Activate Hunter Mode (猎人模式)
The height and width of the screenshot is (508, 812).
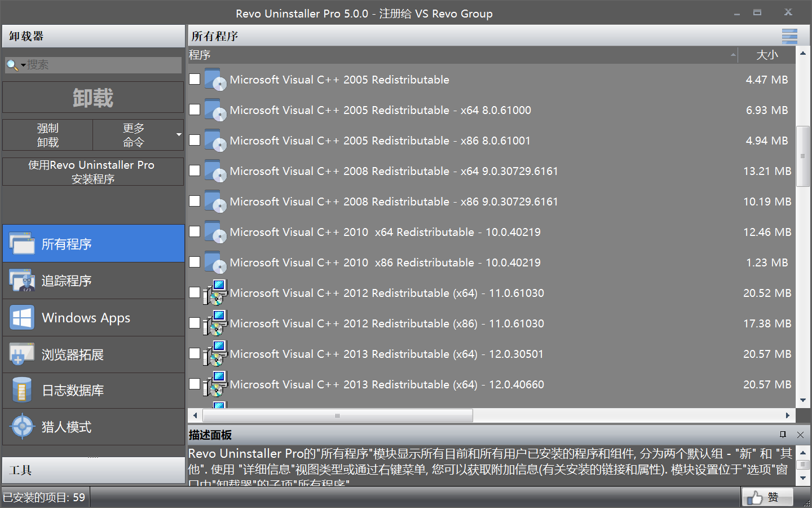(x=94, y=427)
